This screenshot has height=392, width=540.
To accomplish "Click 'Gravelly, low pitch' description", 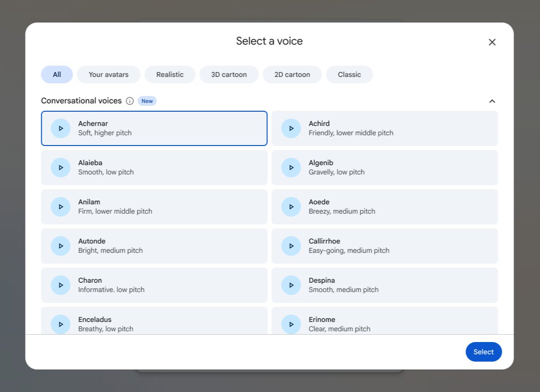I will [336, 172].
